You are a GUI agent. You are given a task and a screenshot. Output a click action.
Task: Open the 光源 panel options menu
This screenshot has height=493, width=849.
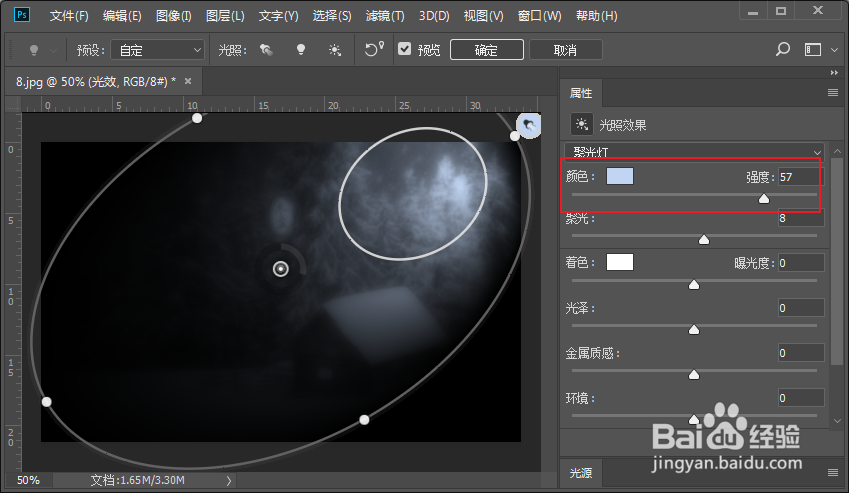(x=833, y=472)
